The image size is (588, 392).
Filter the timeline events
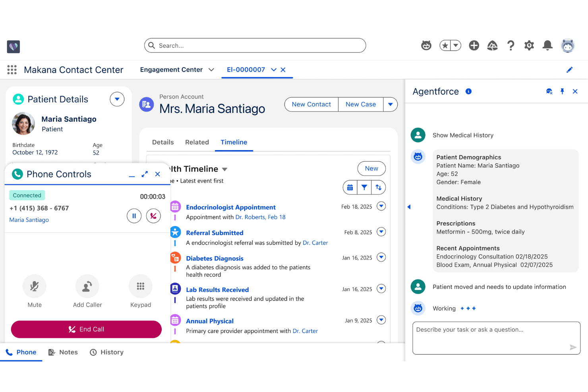click(x=364, y=187)
